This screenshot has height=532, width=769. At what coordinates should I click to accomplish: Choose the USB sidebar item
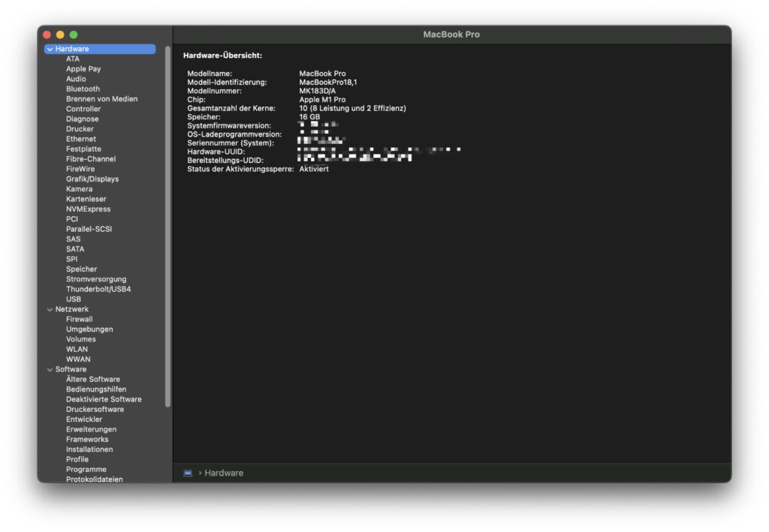point(74,299)
